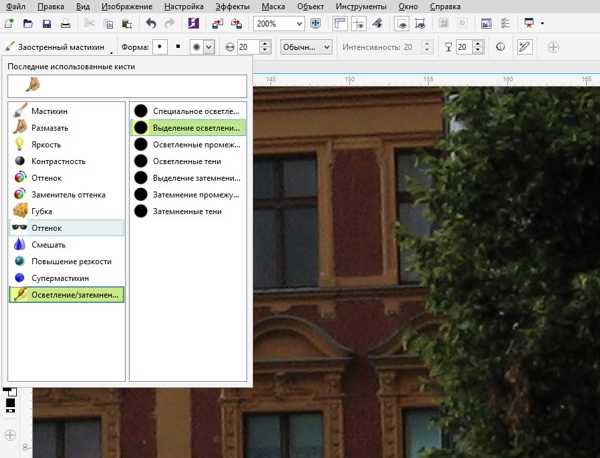Click the Undo arrow icon

[x=151, y=24]
